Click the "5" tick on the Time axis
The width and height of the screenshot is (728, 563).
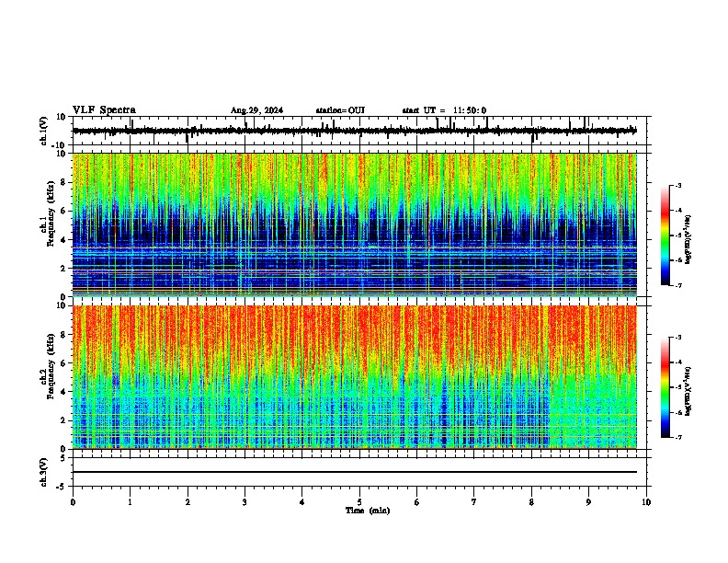(359, 502)
